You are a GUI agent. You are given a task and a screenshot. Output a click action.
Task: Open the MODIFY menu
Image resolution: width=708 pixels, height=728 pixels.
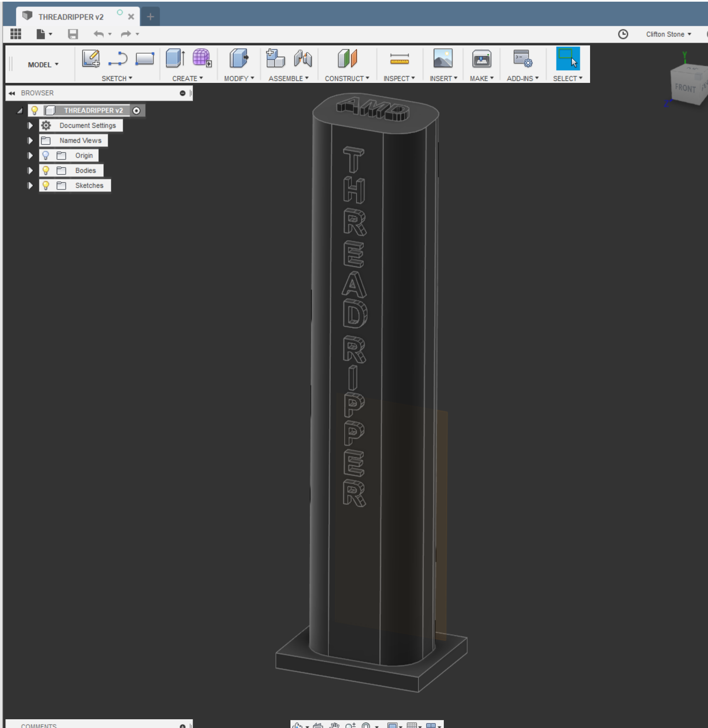pyautogui.click(x=239, y=78)
